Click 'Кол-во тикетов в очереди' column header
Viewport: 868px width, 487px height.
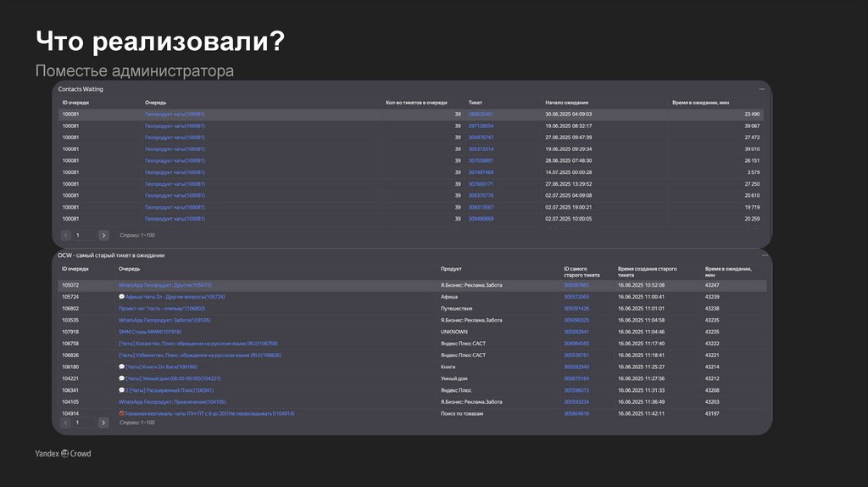pyautogui.click(x=416, y=103)
